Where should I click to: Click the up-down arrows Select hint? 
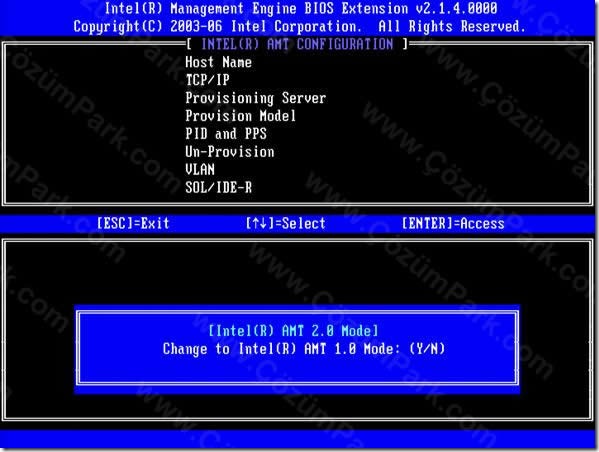click(x=285, y=223)
